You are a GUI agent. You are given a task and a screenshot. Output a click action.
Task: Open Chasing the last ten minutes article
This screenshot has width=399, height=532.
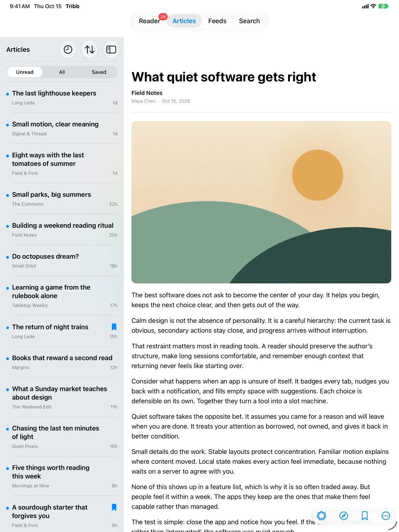pyautogui.click(x=62, y=437)
